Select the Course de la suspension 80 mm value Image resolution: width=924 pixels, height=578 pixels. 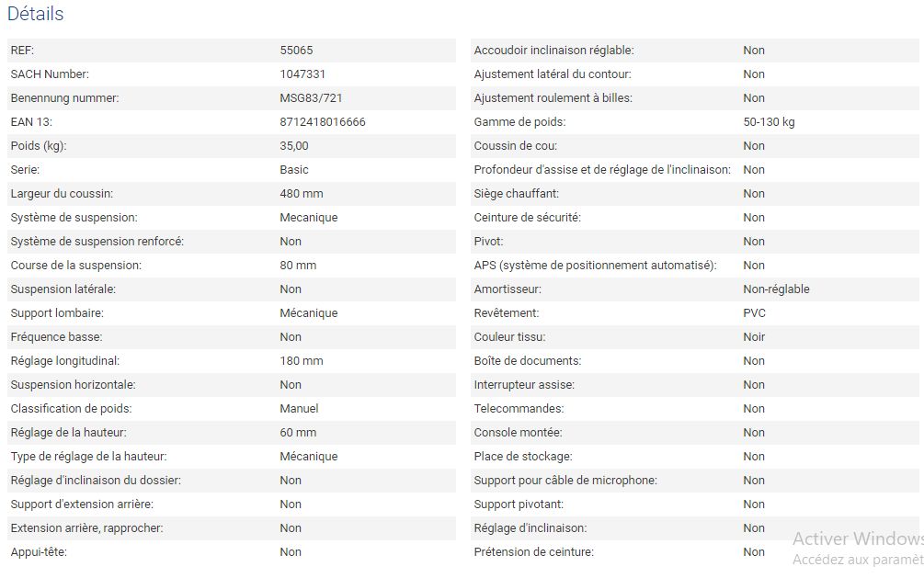(x=298, y=266)
